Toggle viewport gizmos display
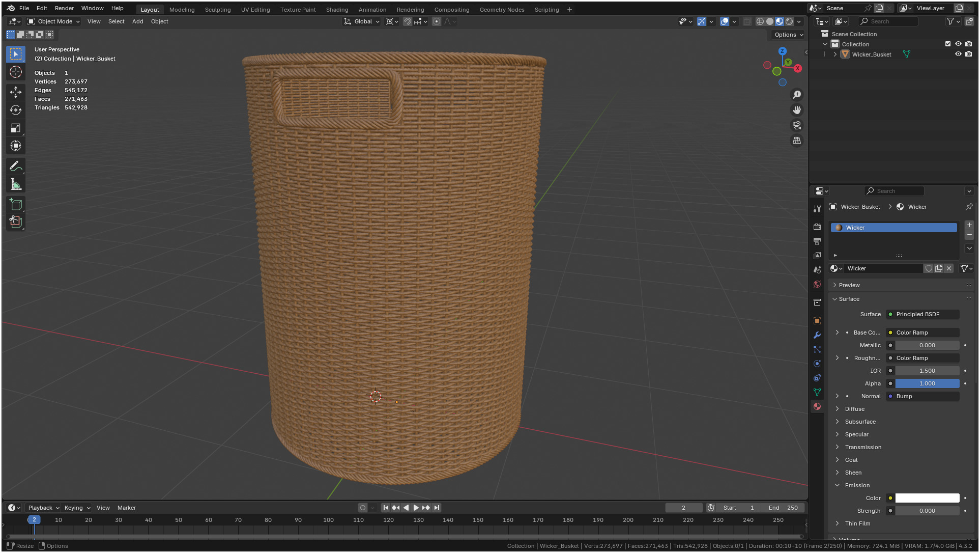The height and width of the screenshot is (553, 980). (702, 21)
